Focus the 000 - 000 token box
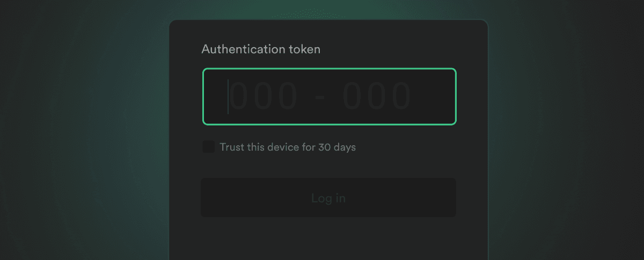Screen dimensions: 644x260 (329, 96)
